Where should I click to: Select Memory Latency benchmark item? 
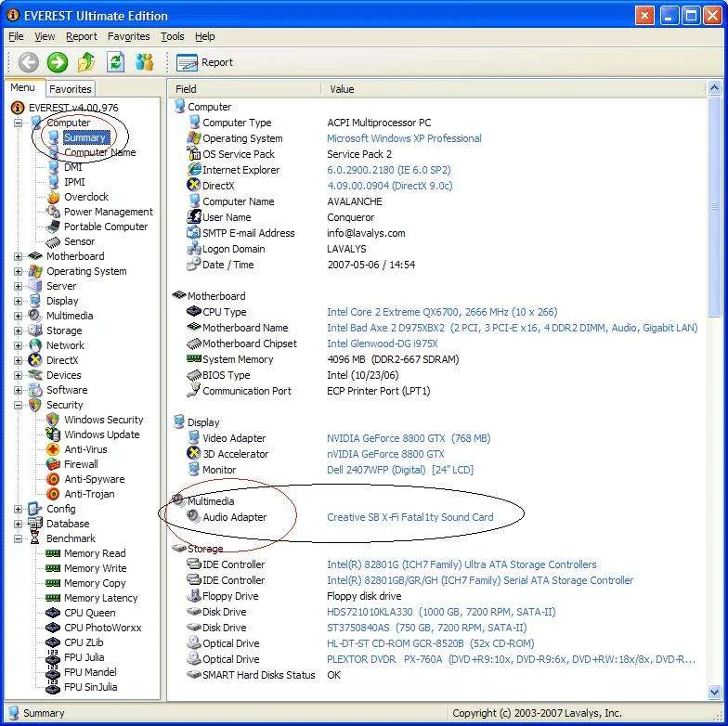click(x=100, y=598)
